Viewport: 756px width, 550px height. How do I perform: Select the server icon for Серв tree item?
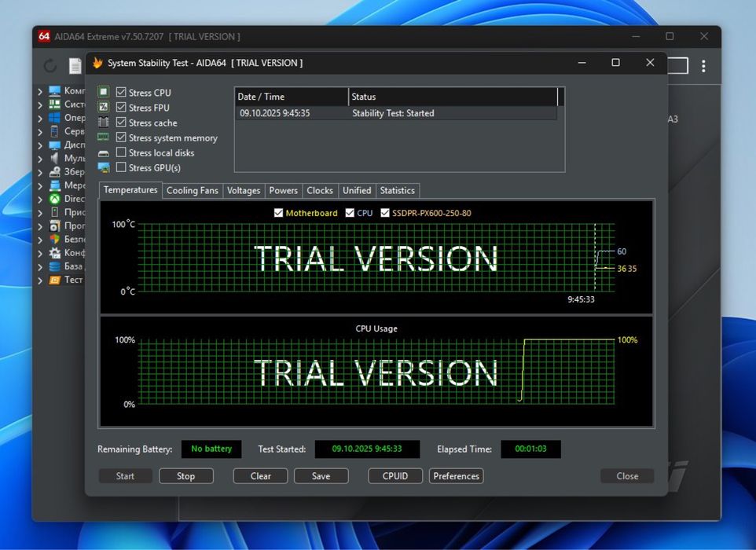(x=55, y=131)
